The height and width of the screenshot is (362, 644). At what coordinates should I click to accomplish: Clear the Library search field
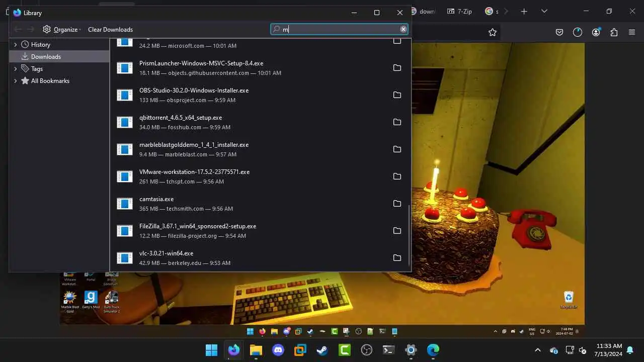(x=403, y=29)
